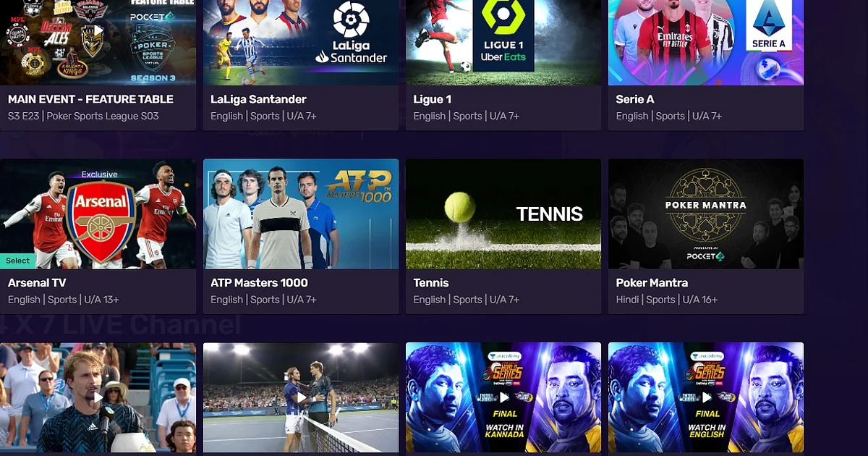Screen dimensions: 868x456
Task: Open the LaLiga Santander thumbnail
Action: pyautogui.click(x=301, y=43)
